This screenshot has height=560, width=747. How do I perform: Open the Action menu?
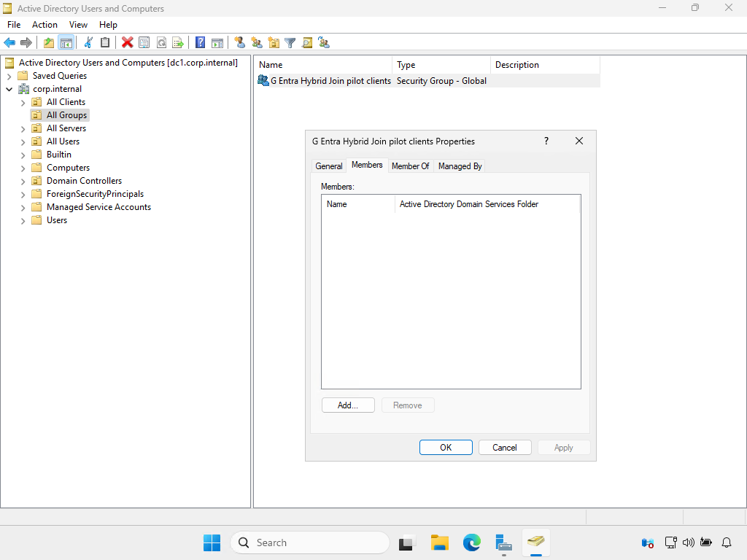[x=44, y=25]
